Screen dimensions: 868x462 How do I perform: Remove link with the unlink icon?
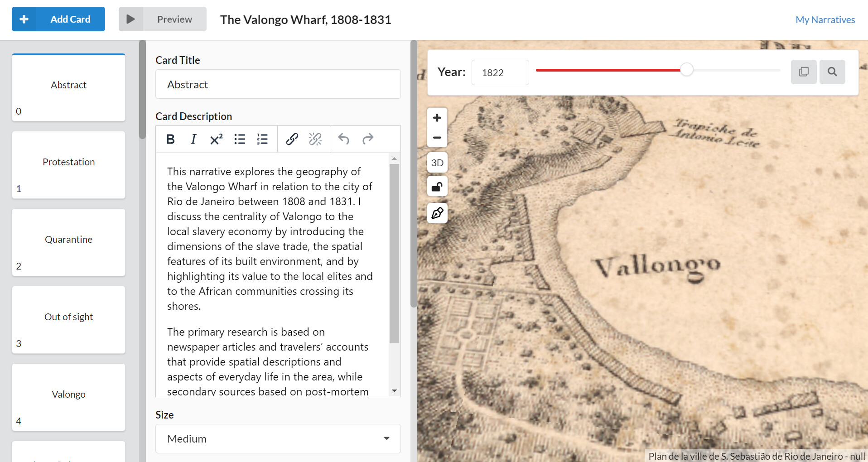tap(315, 139)
